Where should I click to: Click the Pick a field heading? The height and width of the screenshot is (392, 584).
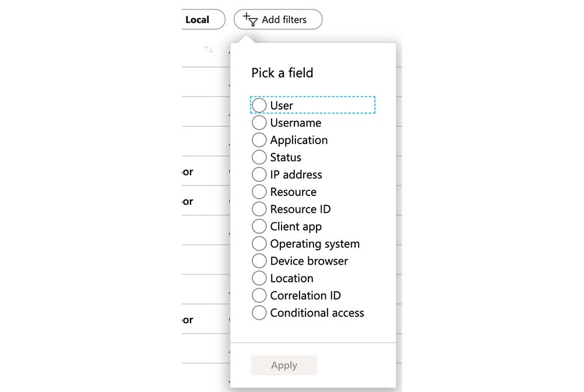[282, 73]
